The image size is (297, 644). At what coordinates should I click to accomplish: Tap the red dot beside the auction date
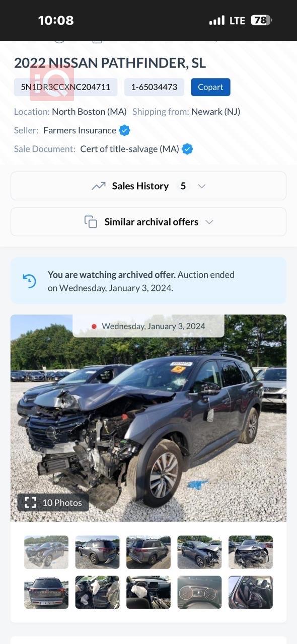(94, 327)
